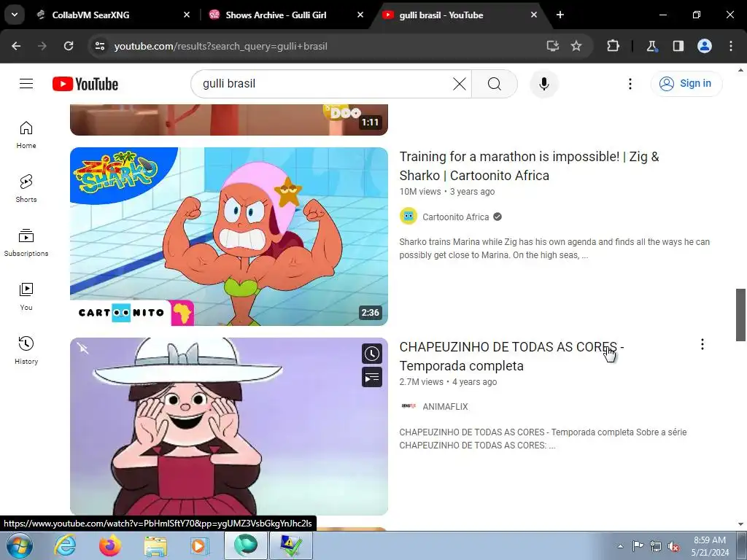Start voice search with the microphone
The width and height of the screenshot is (747, 560).
tap(543, 84)
